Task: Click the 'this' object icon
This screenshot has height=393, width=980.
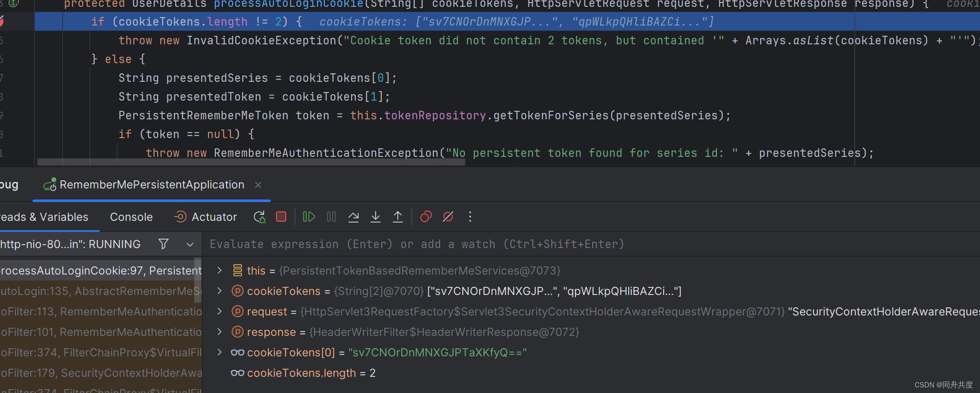Action: pos(238,270)
